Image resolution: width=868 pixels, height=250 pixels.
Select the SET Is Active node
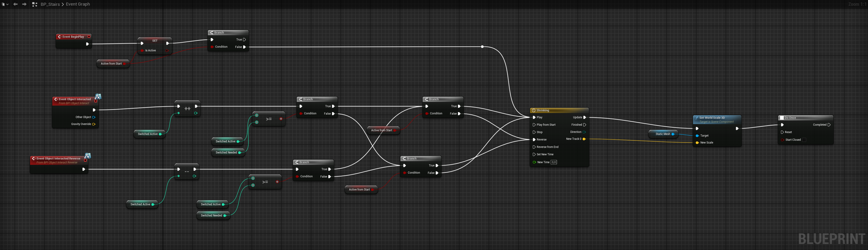(155, 41)
